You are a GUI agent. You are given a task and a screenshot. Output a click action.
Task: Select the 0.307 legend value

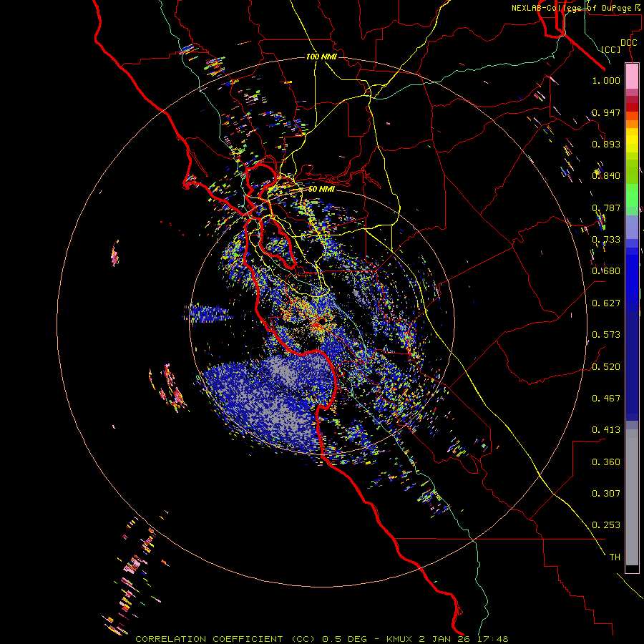click(x=606, y=494)
